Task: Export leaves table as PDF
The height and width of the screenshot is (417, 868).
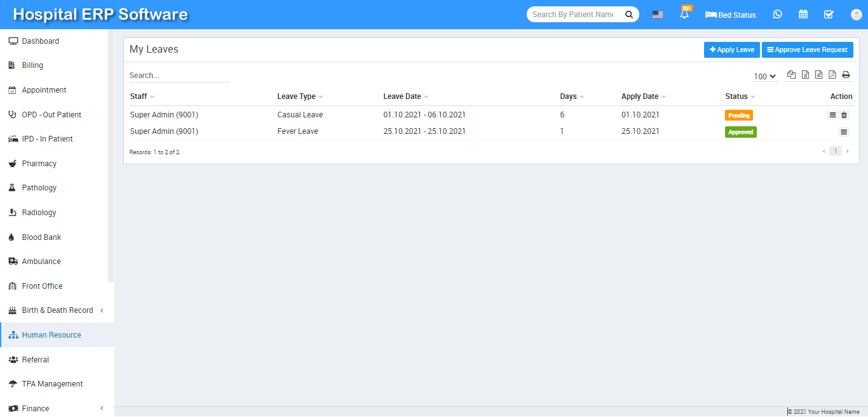Action: 832,75
